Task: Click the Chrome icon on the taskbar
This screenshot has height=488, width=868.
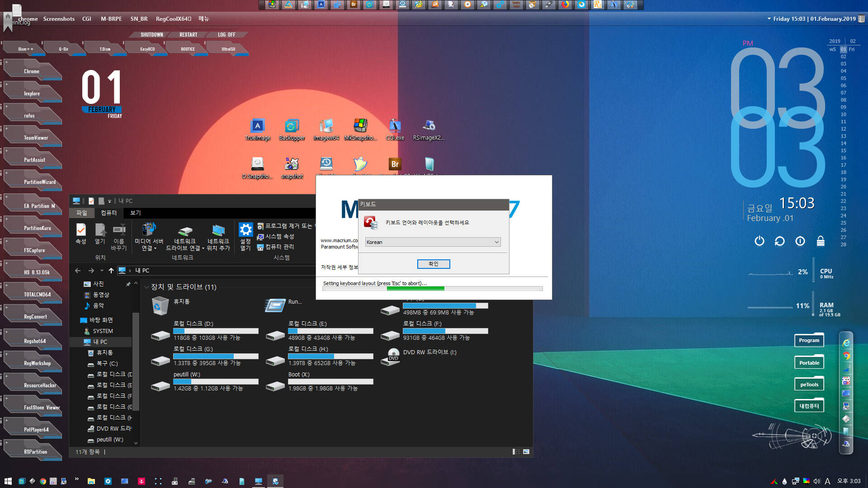Action: tap(42, 481)
